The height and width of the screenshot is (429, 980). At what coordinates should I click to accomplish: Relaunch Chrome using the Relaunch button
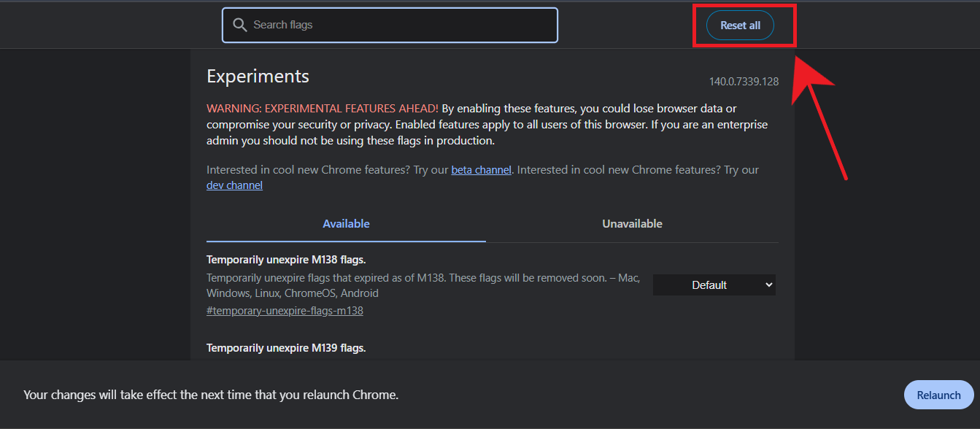pos(938,395)
